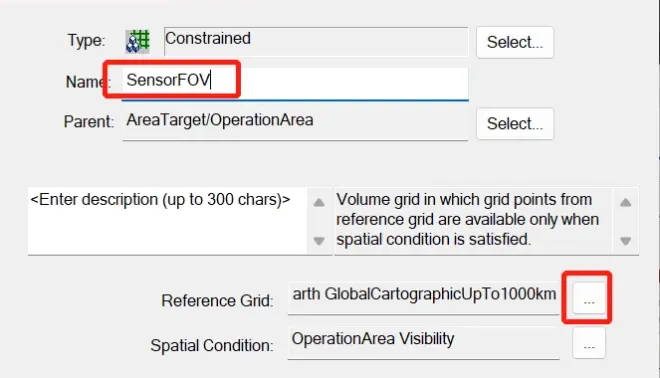Click the Spatial Condition label
Viewport: 660px width, 378px height.
coord(212,346)
